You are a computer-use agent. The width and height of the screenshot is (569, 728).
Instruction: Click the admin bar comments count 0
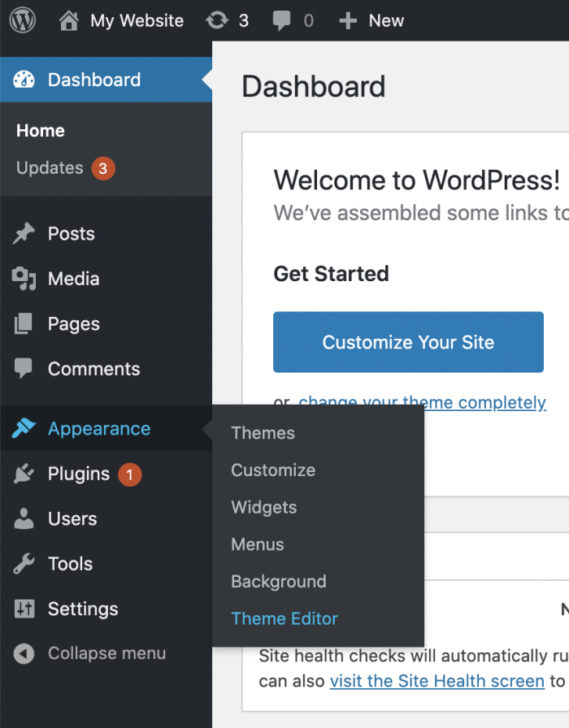pos(308,21)
